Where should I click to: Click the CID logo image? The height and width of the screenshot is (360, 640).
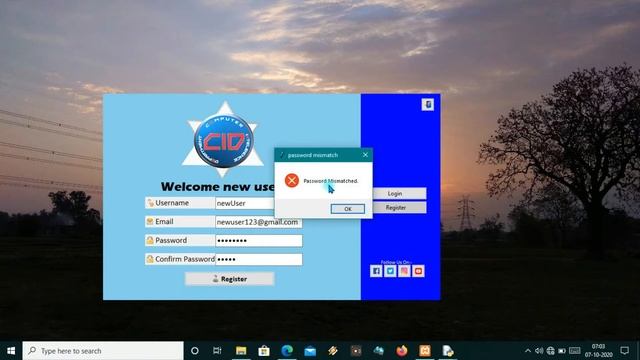pos(223,140)
